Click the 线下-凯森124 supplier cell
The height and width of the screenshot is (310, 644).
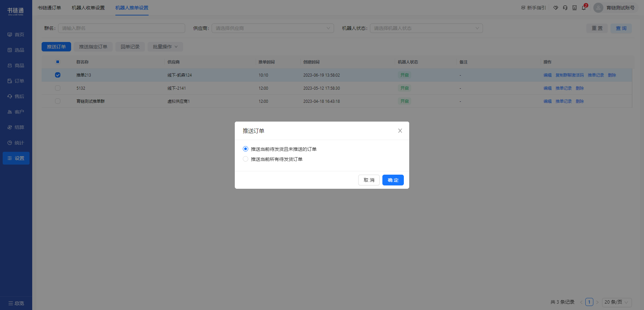[180, 75]
